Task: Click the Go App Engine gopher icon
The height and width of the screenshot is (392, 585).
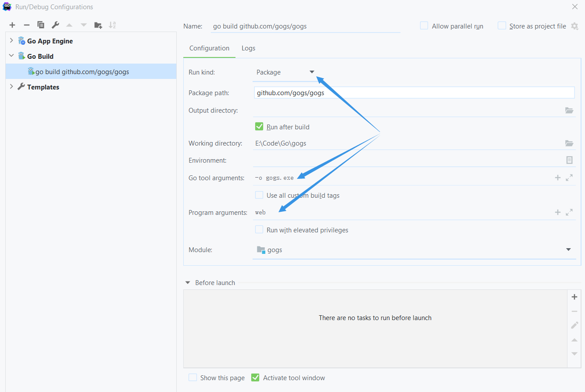Action: coord(21,41)
